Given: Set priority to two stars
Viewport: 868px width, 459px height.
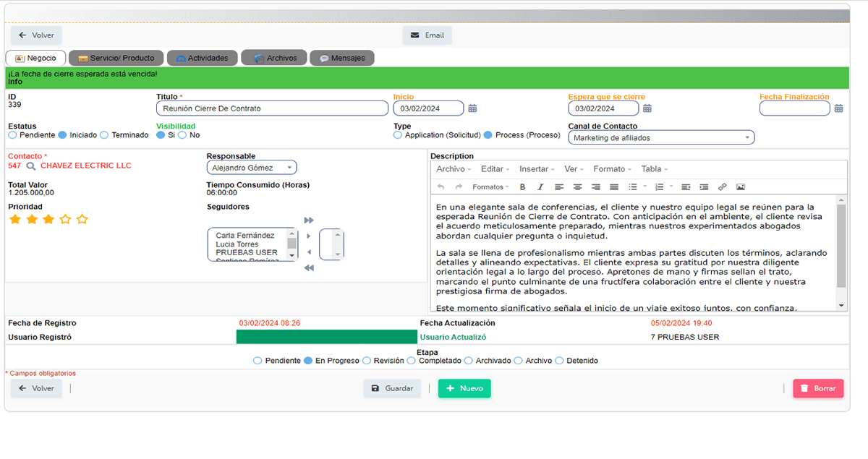Looking at the screenshot, I should coord(31,219).
